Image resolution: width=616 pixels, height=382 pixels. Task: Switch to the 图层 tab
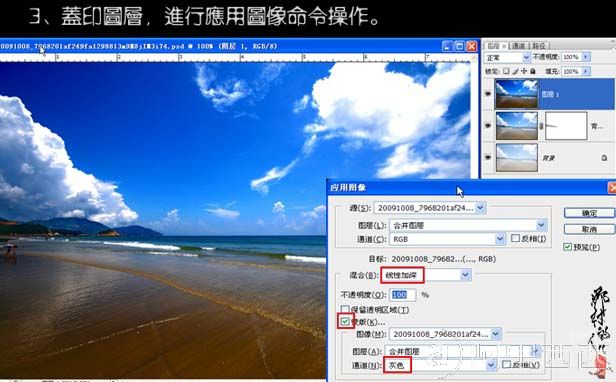493,46
